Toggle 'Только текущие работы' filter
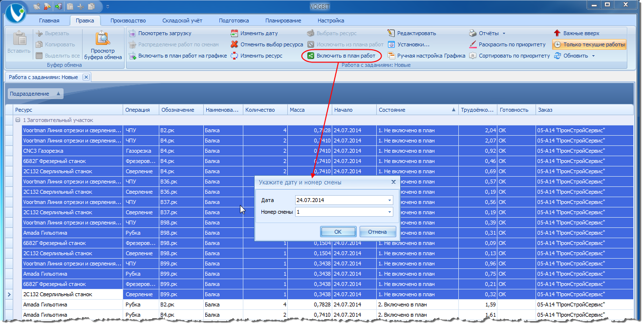The height and width of the screenshot is (325, 644). (x=589, y=44)
